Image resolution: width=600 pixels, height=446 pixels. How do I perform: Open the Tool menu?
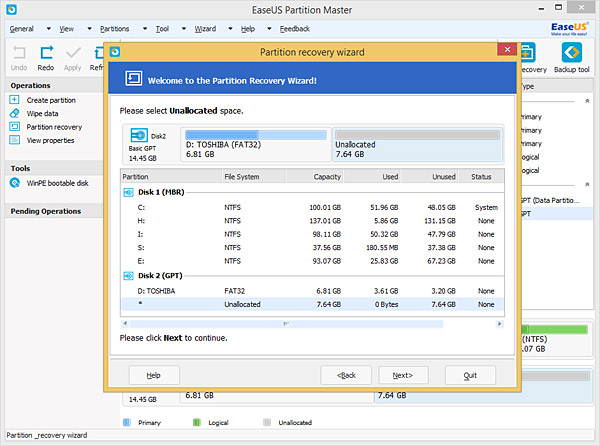point(162,29)
